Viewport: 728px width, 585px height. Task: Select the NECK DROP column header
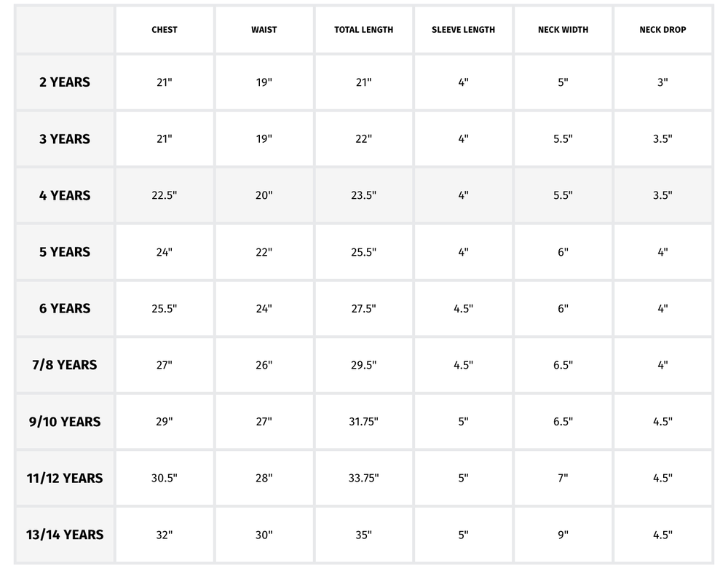point(662,30)
